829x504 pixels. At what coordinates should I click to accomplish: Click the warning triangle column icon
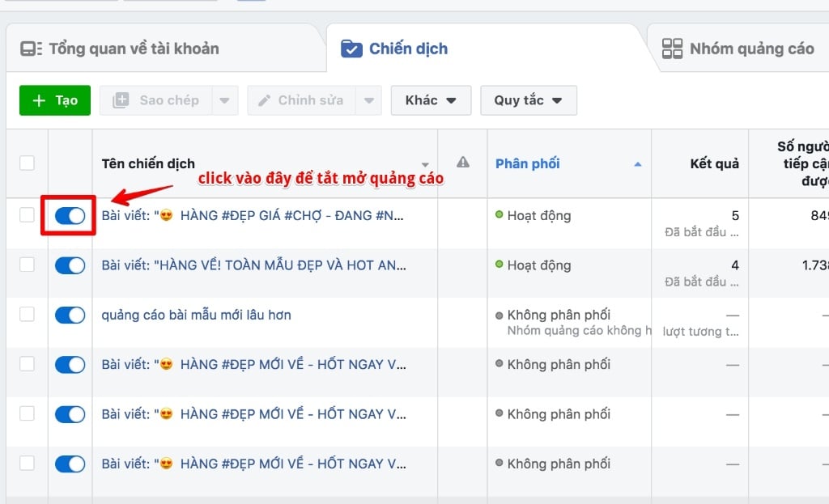click(x=463, y=162)
